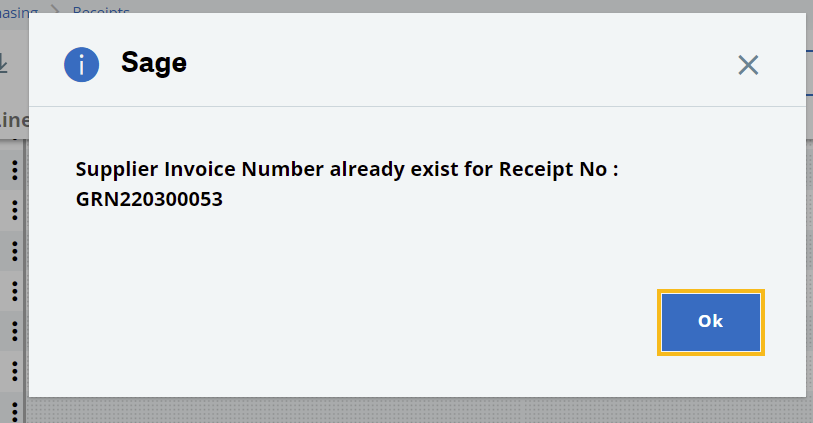Open the last visible row's ellipsis menu
This screenshot has height=423, width=813.
click(x=15, y=411)
